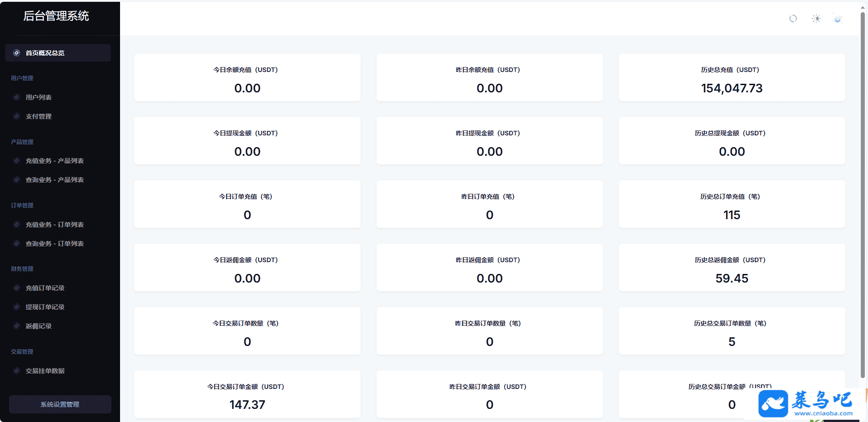
Task: Open the user avatar menu
Action: tap(838, 19)
